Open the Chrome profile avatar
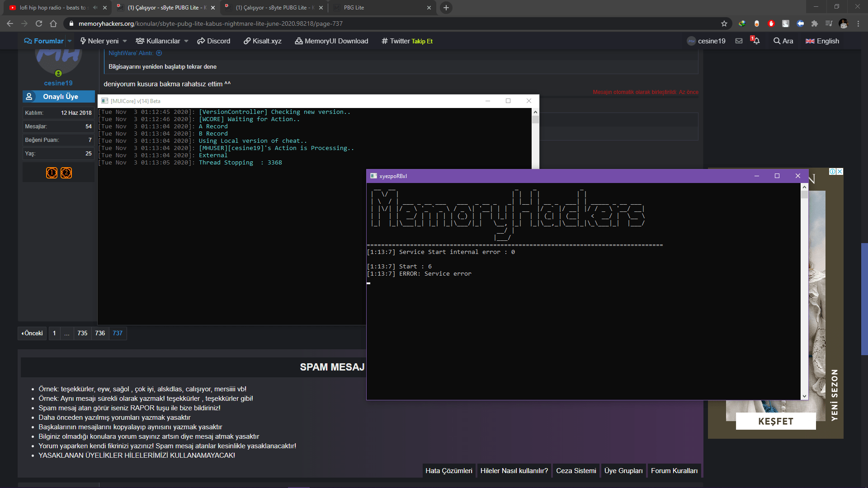Viewport: 868px width, 488px height. [x=844, y=23]
